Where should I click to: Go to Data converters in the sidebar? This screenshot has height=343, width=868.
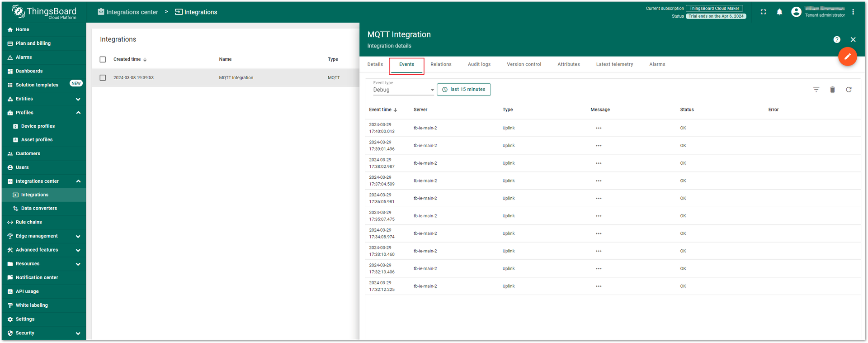pos(39,208)
